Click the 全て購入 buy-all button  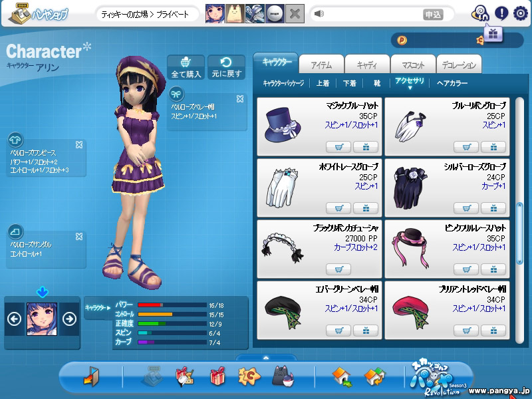pyautogui.click(x=186, y=68)
